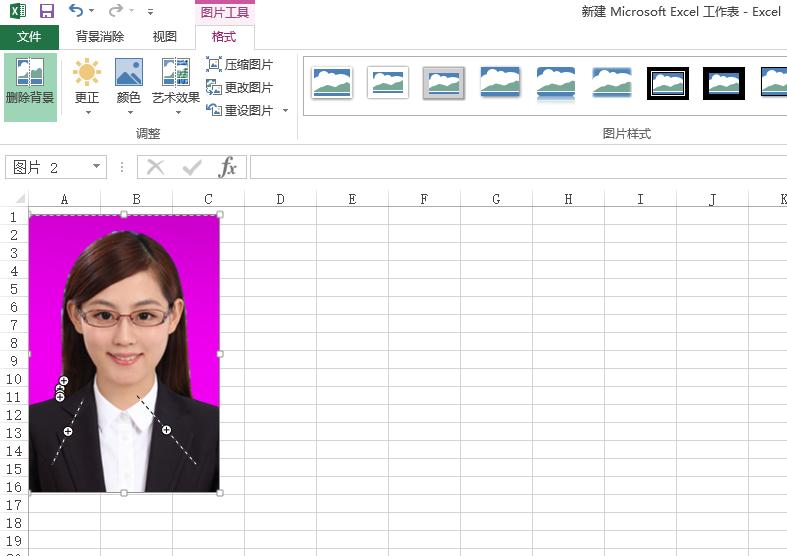This screenshot has height=556, width=787.
Task: Customize Quick Access Toolbar dropdown
Action: (150, 12)
